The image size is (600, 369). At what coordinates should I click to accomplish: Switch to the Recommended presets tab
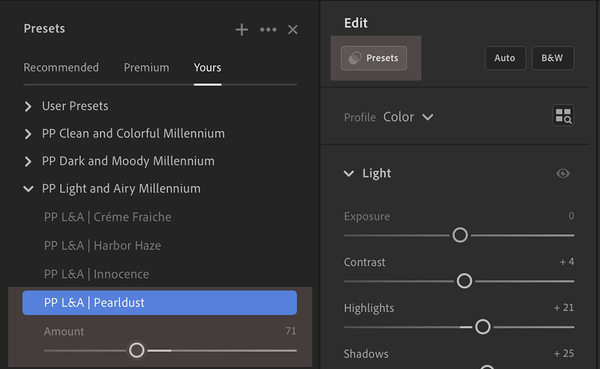(61, 67)
